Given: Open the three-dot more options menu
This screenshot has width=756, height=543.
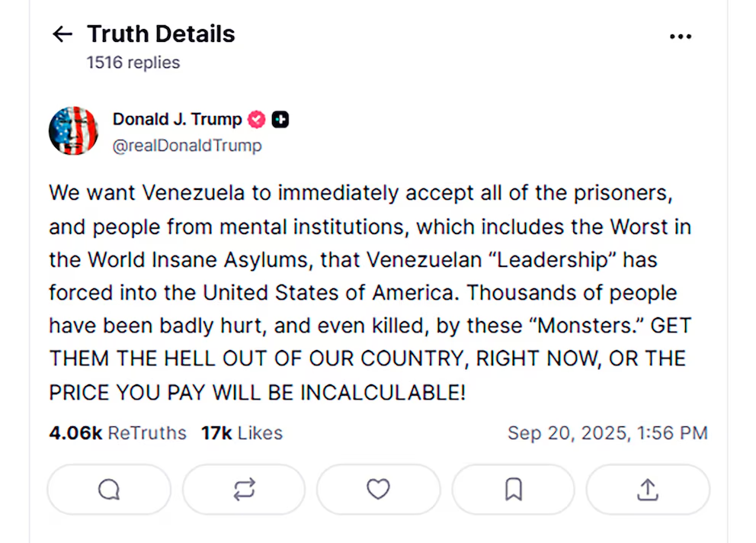Looking at the screenshot, I should [x=680, y=37].
